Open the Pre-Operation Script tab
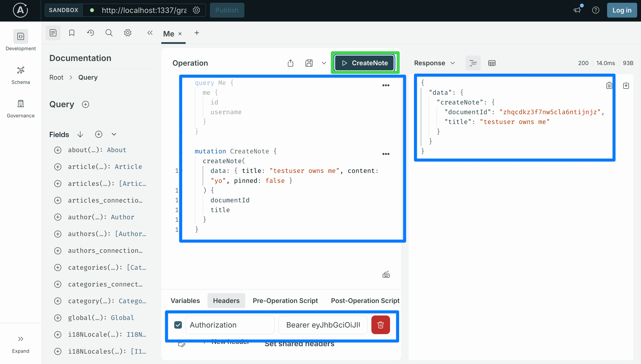The image size is (641, 364). click(285, 300)
